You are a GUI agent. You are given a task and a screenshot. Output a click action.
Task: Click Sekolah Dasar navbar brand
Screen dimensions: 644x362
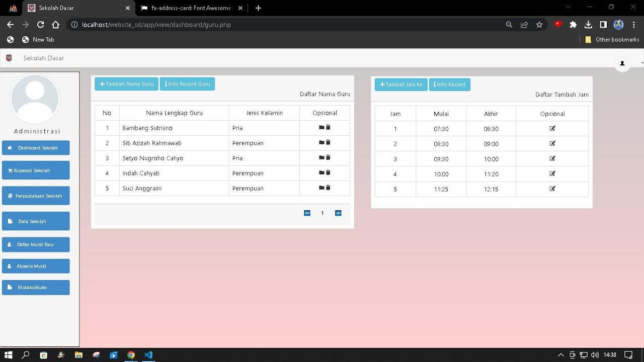pyautogui.click(x=44, y=58)
